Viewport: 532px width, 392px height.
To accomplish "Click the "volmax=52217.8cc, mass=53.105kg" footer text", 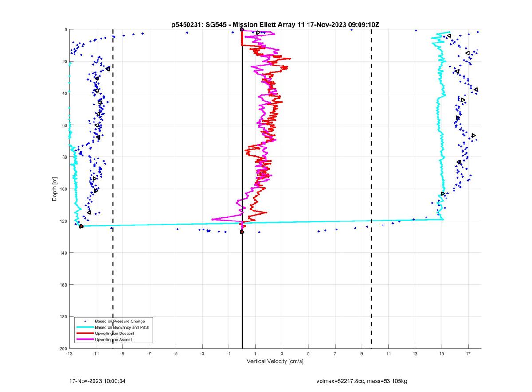I will coord(361,381).
